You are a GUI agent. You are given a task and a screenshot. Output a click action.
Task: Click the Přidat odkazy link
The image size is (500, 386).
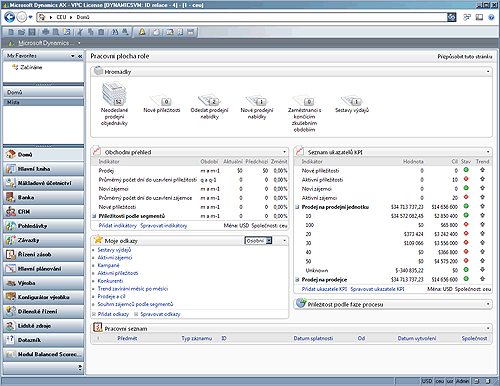[x=113, y=314]
